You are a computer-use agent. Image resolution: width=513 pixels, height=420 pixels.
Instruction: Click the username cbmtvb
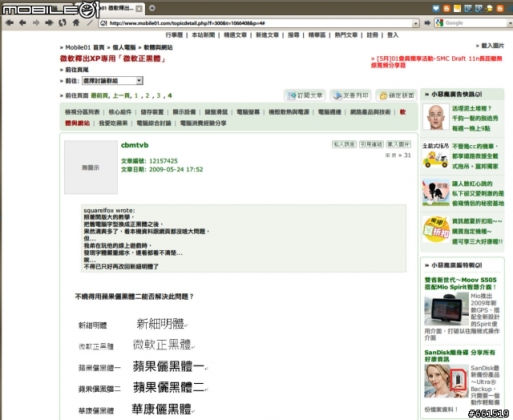pos(135,145)
